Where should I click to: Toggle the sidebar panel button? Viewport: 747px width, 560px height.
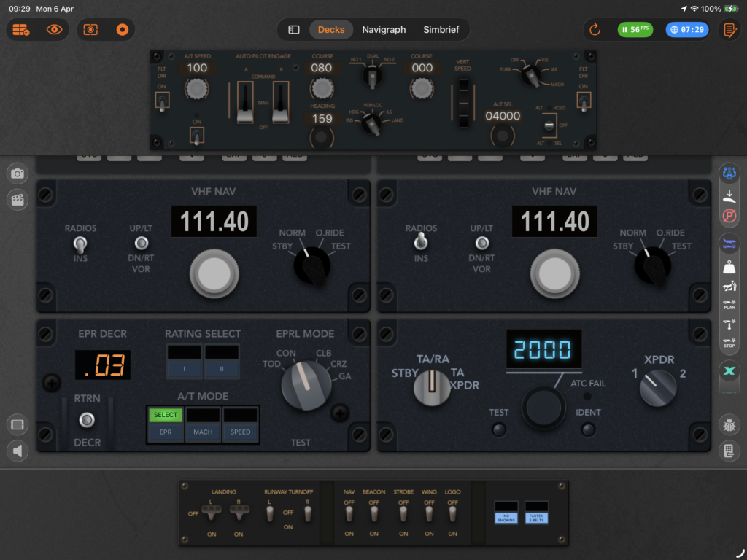click(x=294, y=30)
